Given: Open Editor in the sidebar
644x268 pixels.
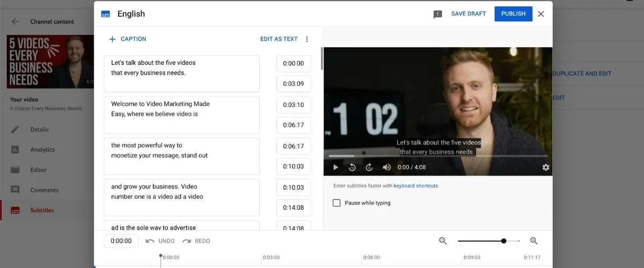Looking at the screenshot, I should [x=39, y=170].
